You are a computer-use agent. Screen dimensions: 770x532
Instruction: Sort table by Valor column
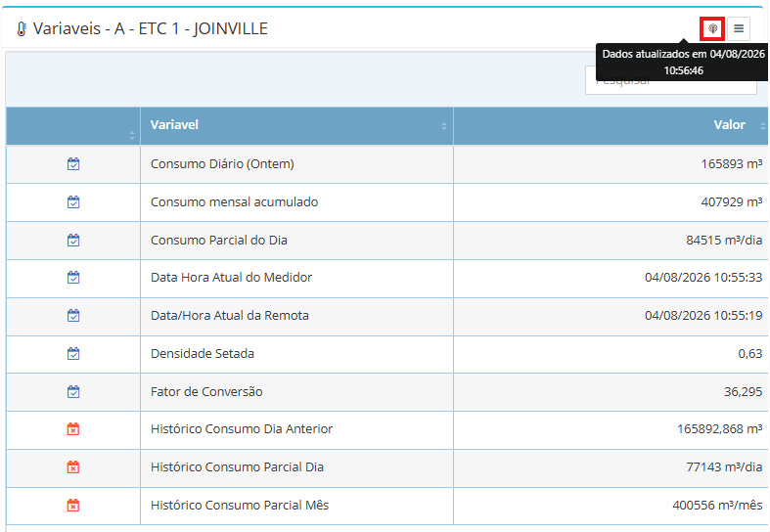[x=611, y=125]
